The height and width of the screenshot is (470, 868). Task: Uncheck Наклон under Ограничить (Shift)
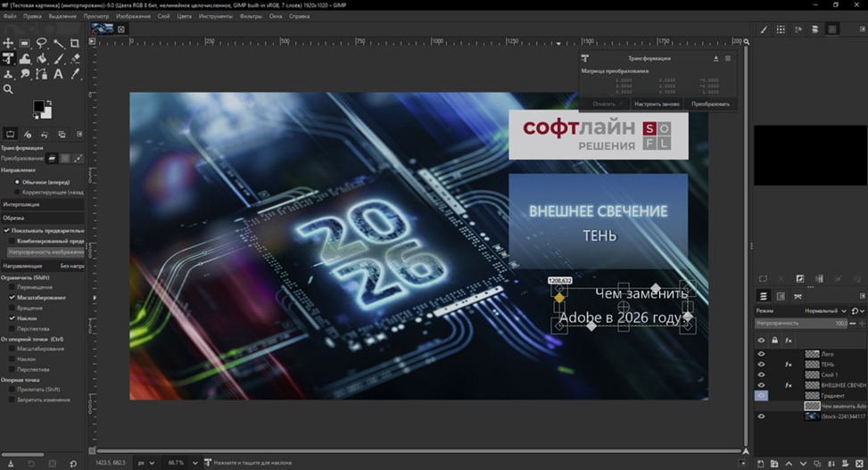[x=12, y=318]
